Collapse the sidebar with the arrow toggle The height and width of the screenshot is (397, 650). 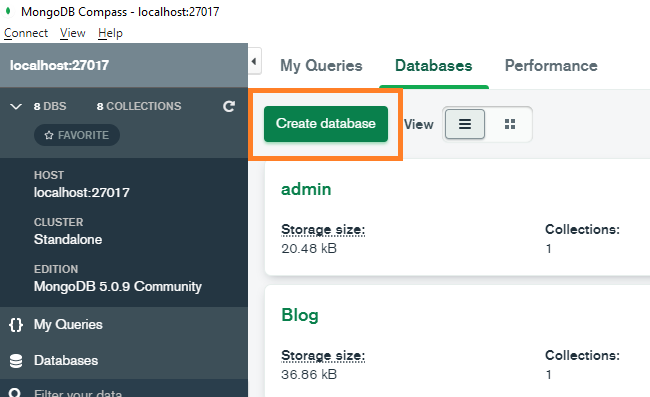(x=254, y=61)
